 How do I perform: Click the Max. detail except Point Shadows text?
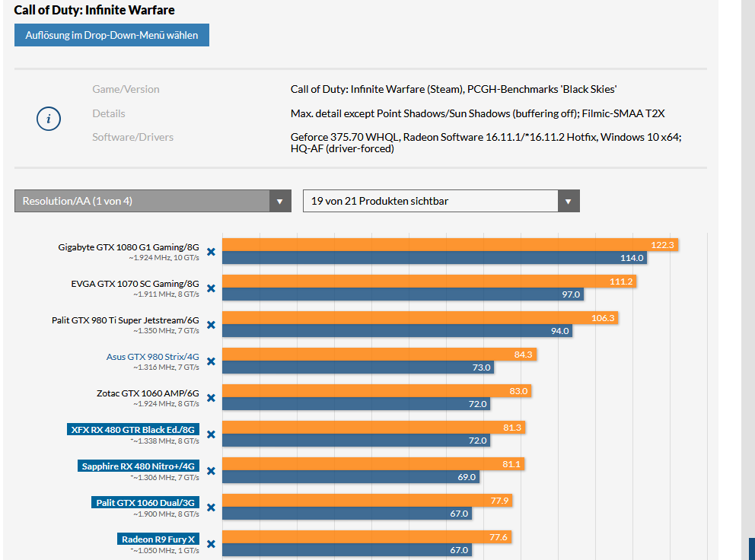click(478, 113)
